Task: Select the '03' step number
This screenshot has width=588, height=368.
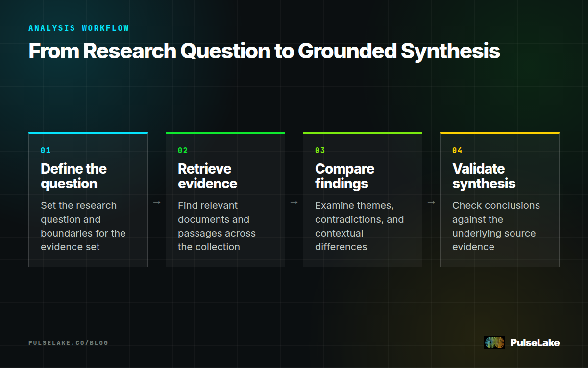Action: pyautogui.click(x=320, y=150)
